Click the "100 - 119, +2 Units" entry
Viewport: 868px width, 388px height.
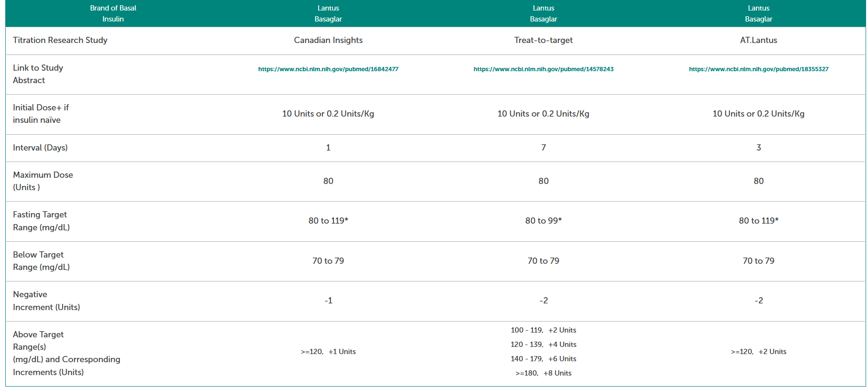543,330
